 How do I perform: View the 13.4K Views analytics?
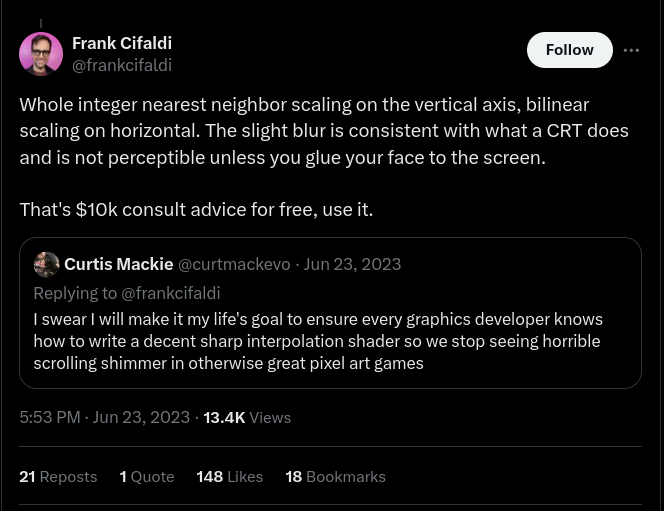pos(247,417)
